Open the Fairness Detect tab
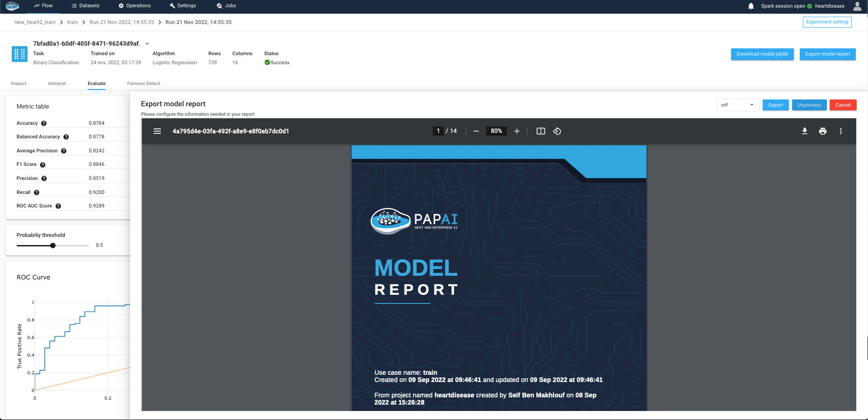This screenshot has width=868, height=420. [144, 84]
